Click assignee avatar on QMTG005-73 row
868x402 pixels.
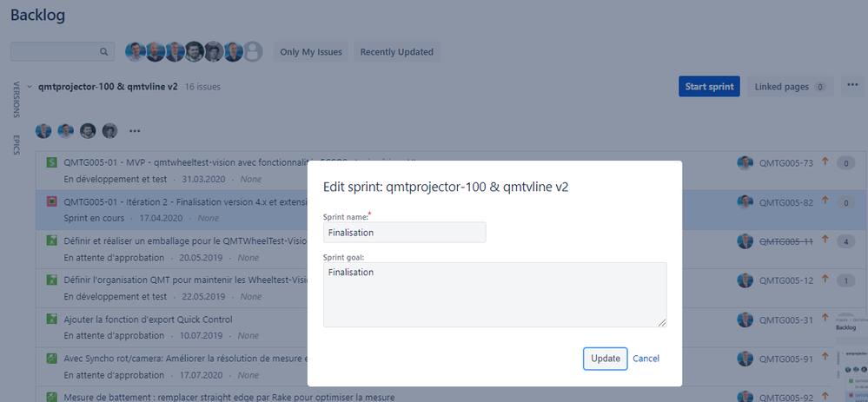(x=745, y=162)
